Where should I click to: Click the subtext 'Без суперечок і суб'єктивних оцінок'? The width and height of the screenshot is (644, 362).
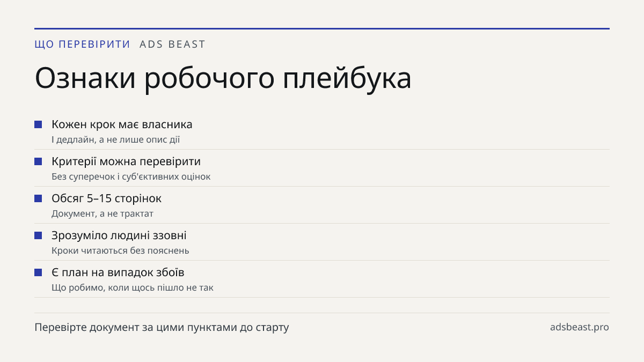point(131,176)
